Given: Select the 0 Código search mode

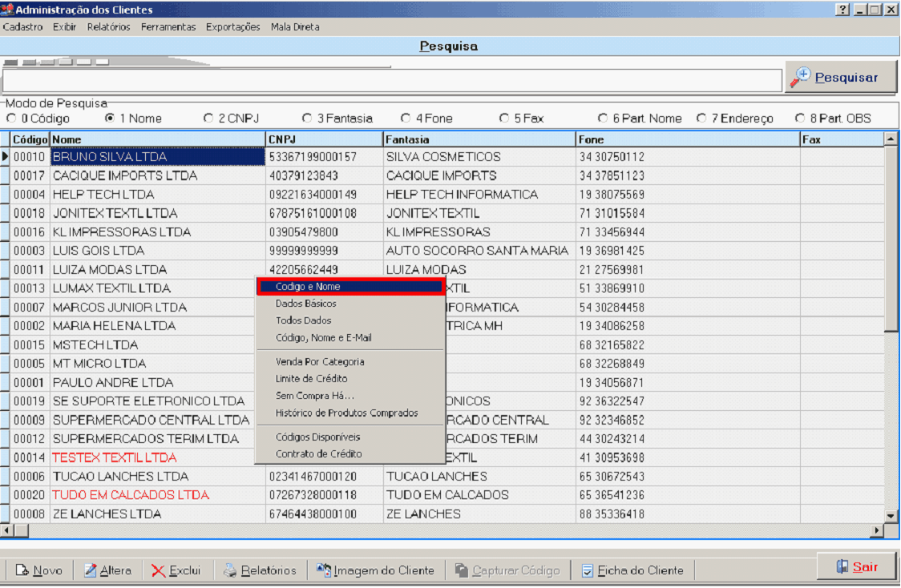Looking at the screenshot, I should [x=11, y=119].
